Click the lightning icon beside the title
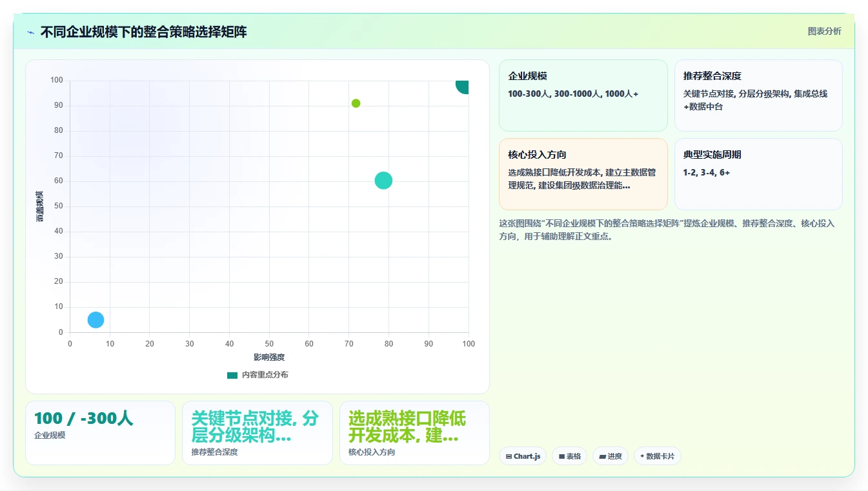The image size is (868, 491). click(x=31, y=32)
